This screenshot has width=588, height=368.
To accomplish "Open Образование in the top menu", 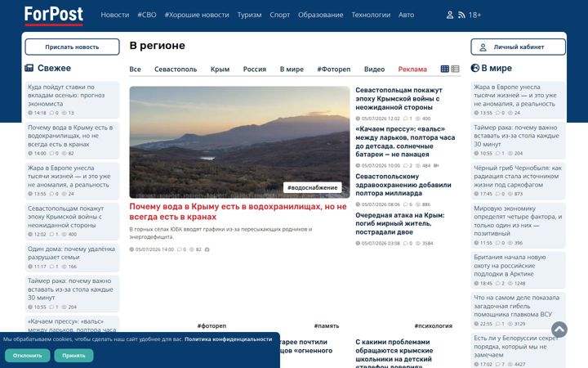I will click(321, 15).
